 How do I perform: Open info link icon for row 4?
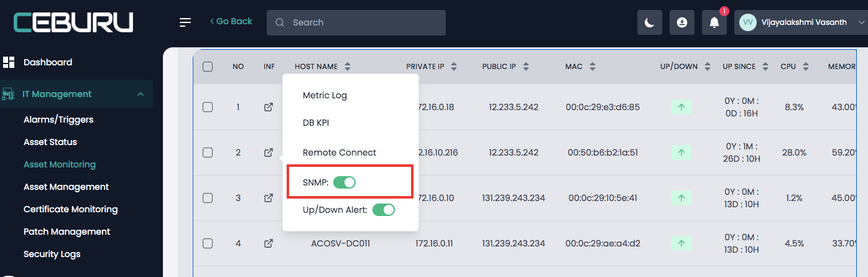(x=268, y=243)
